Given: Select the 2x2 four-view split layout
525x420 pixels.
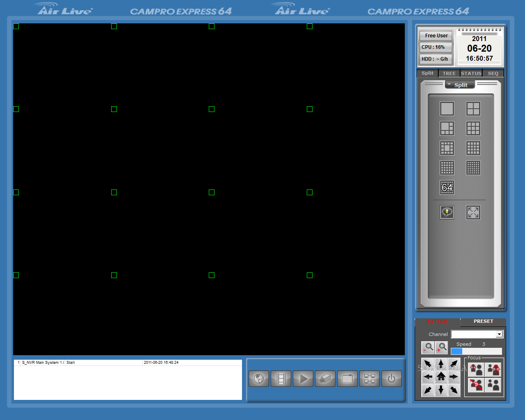Looking at the screenshot, I should 473,109.
